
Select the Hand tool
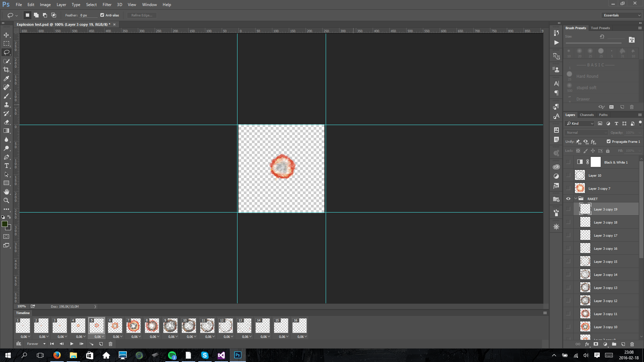(6, 192)
